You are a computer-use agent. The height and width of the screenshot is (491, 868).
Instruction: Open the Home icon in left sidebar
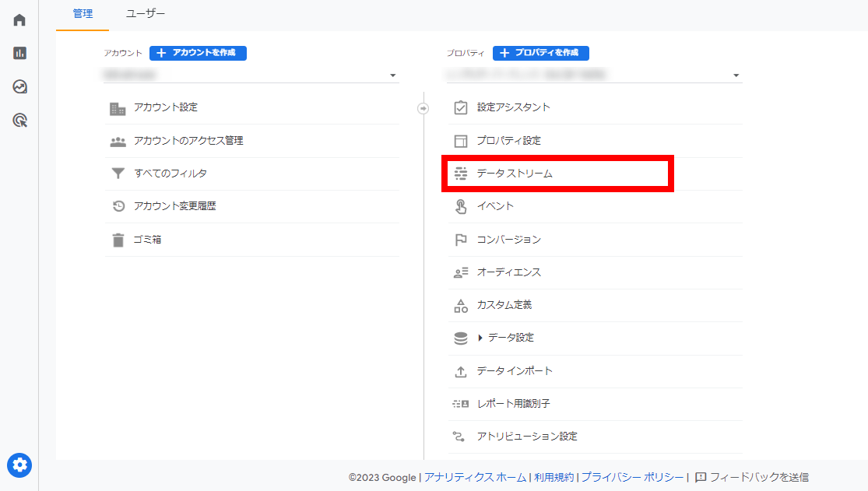pyautogui.click(x=19, y=19)
